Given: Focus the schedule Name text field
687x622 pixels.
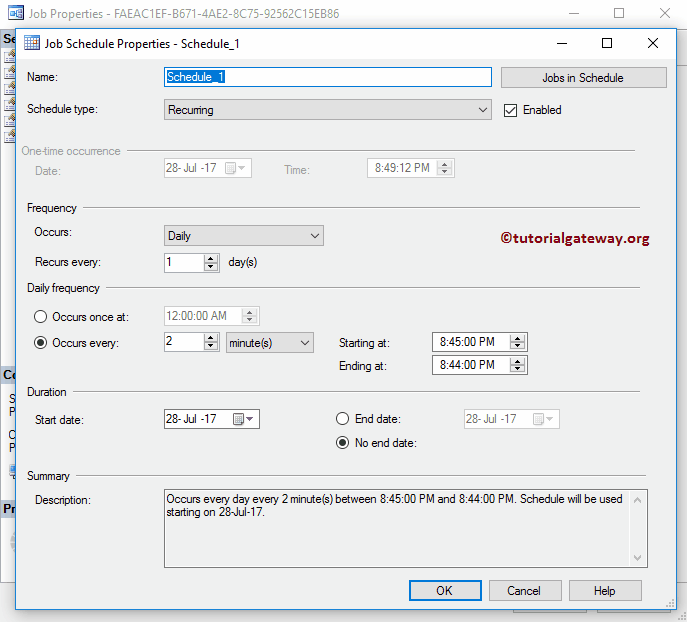Looking at the screenshot, I should (327, 77).
